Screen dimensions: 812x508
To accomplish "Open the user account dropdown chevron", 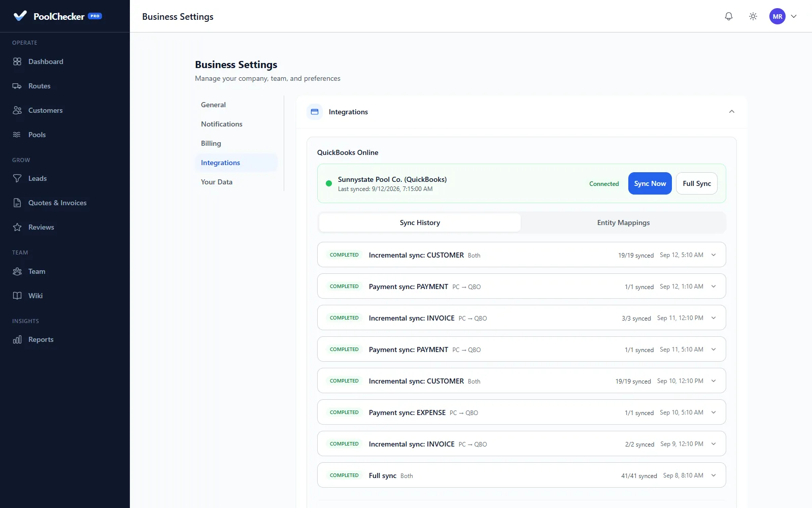I will 794,16.
